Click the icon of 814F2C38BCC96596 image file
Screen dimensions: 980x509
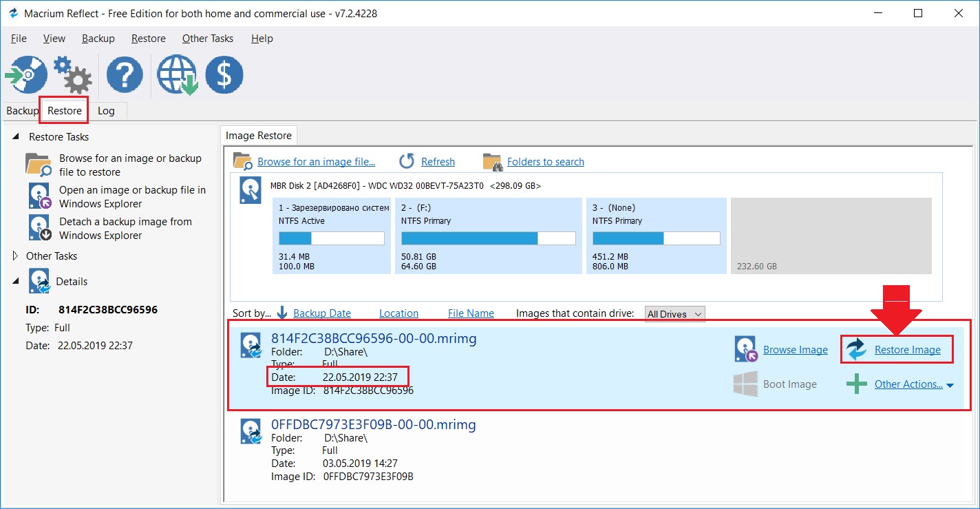click(251, 345)
